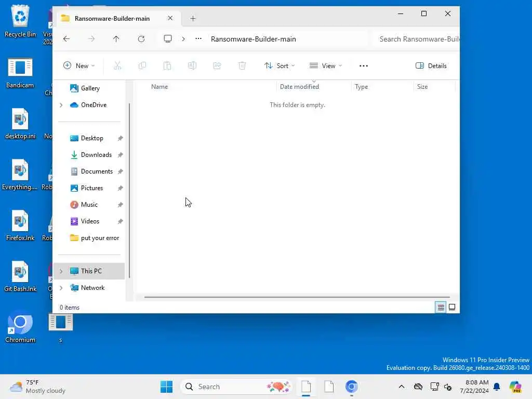Select the Ransomware-Builder-main tab
This screenshot has height=399, width=532.
pyautogui.click(x=112, y=18)
